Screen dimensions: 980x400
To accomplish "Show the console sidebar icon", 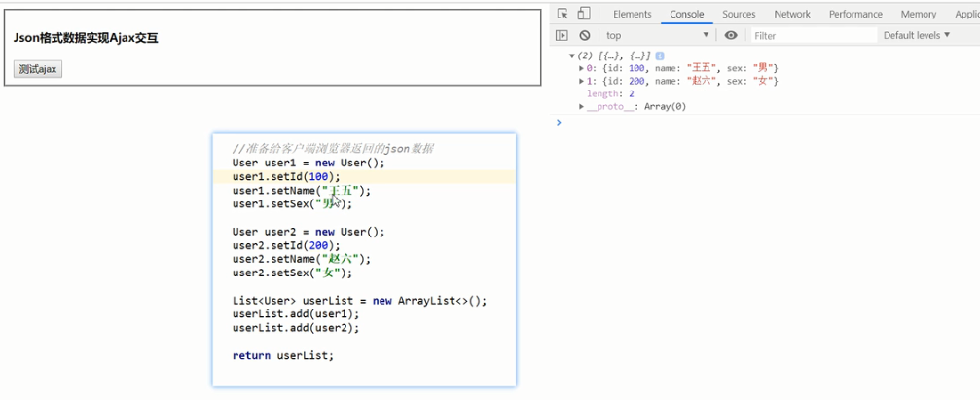I will pyautogui.click(x=562, y=36).
